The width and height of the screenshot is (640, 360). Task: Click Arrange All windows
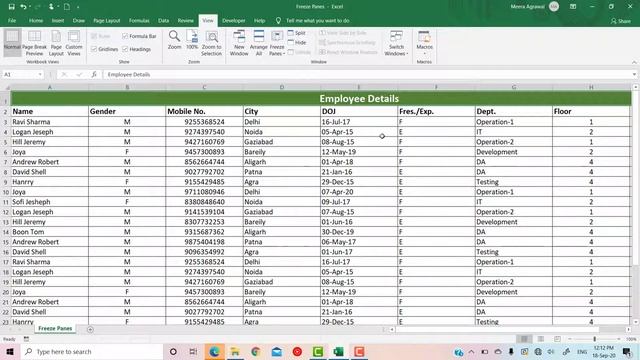pyautogui.click(x=259, y=42)
